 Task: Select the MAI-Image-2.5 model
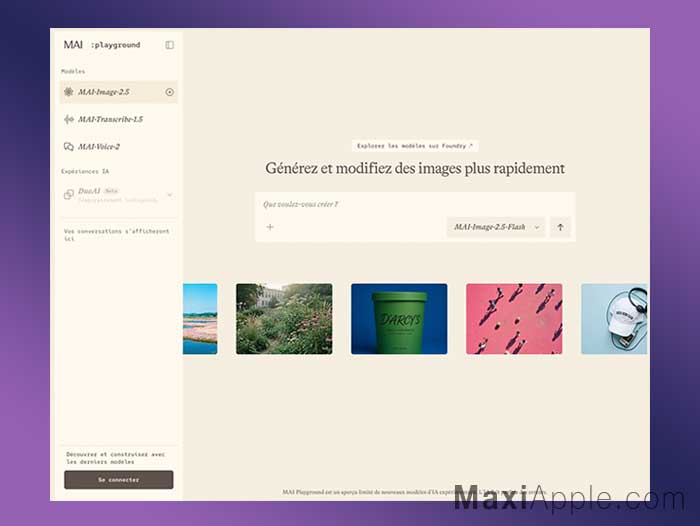click(119, 92)
